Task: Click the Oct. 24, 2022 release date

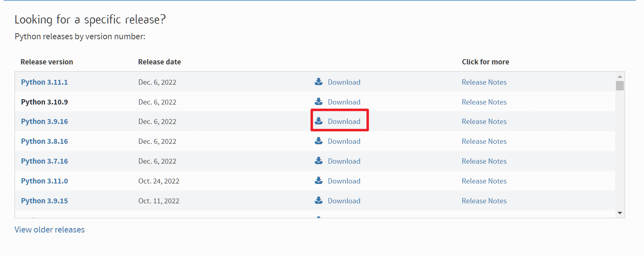Action: point(159,181)
